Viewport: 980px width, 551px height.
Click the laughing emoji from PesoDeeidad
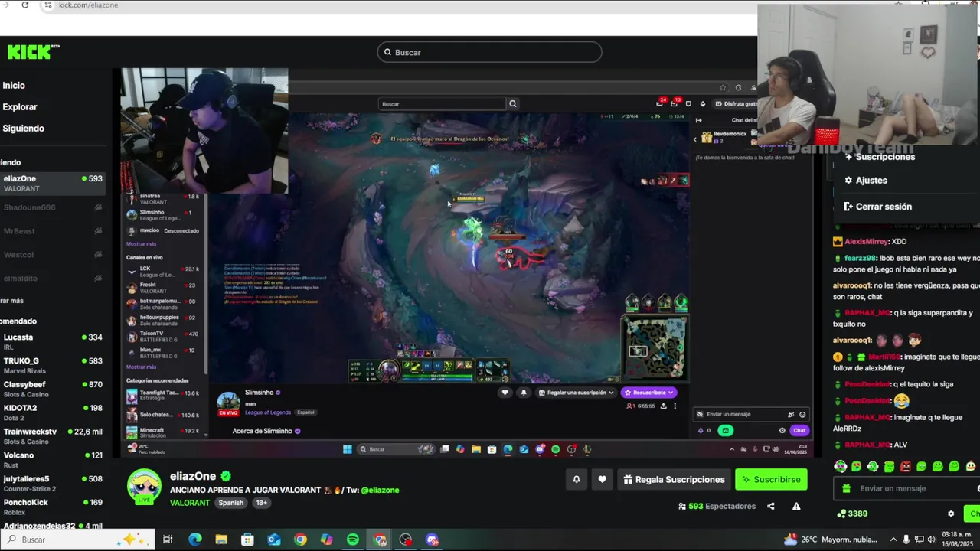[x=901, y=400]
